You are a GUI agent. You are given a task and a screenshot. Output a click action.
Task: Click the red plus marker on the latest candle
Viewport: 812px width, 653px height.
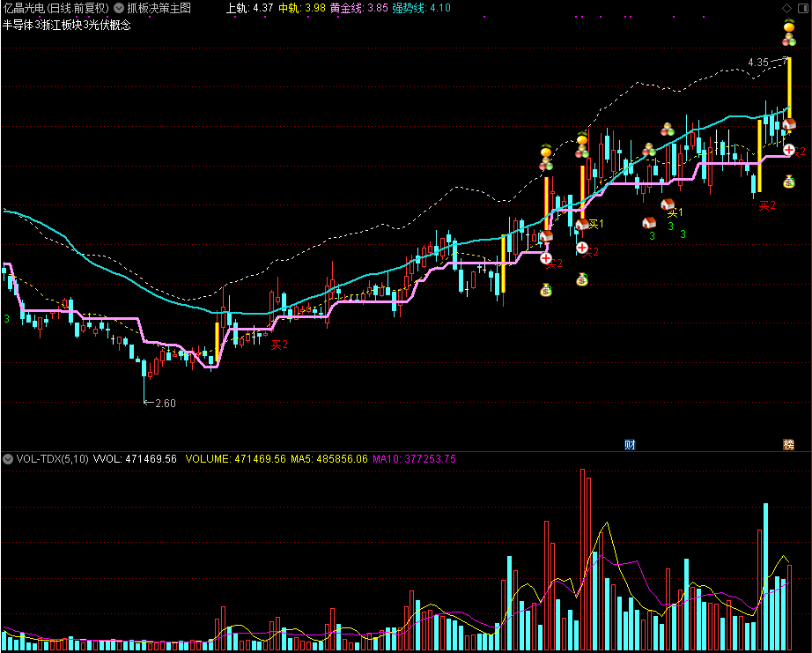789,150
